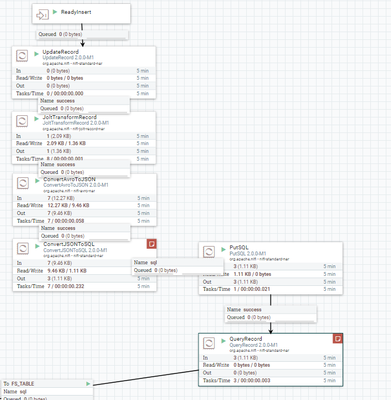The width and height of the screenshot is (391, 400).
Task: Select the queued connection under ReadyInsert
Action: pyautogui.click(x=82, y=34)
